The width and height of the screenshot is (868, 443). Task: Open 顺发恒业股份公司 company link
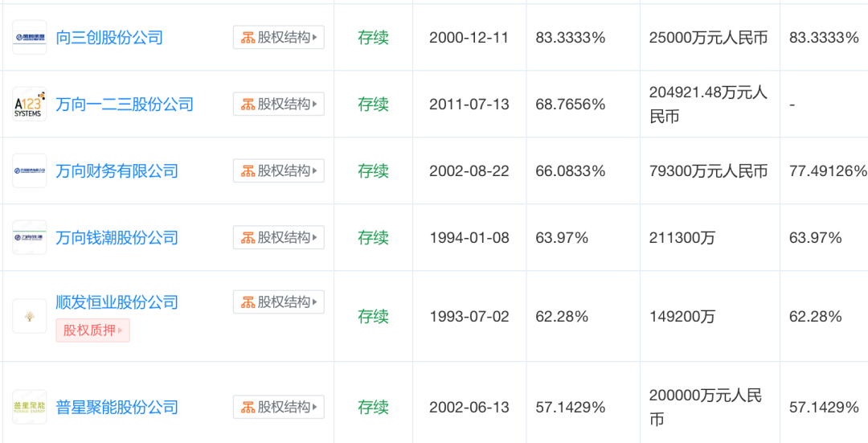pyautogui.click(x=117, y=302)
